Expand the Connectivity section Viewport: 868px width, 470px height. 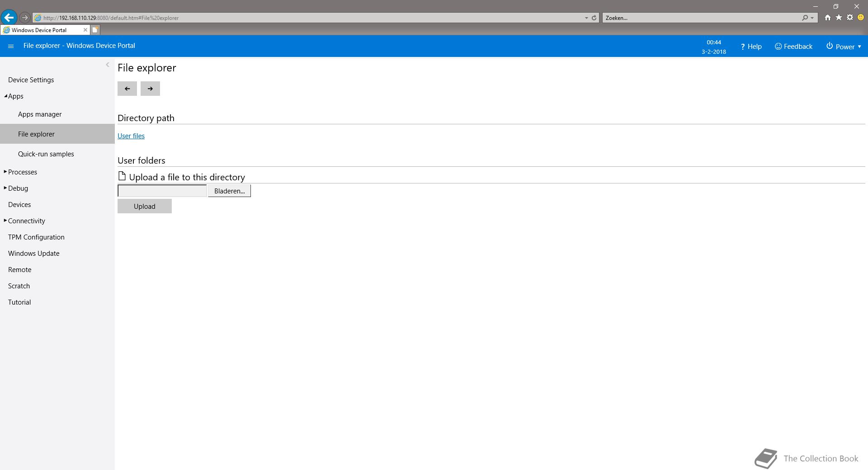(5, 221)
